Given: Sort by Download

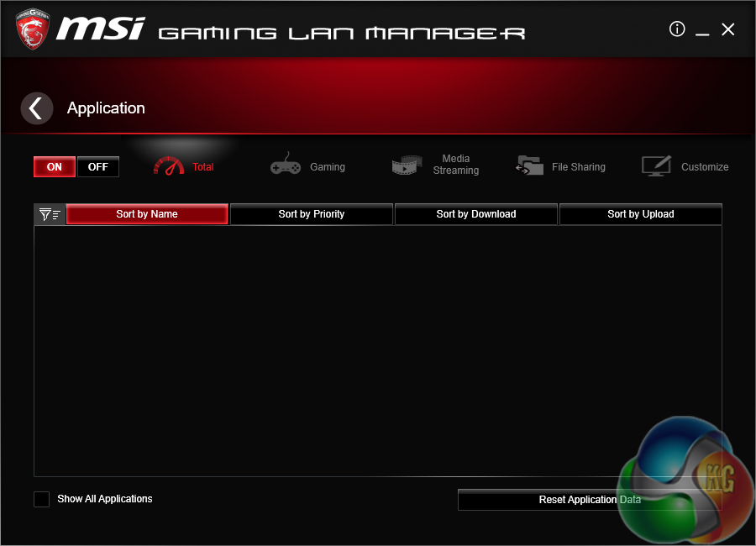Looking at the screenshot, I should 476,214.
